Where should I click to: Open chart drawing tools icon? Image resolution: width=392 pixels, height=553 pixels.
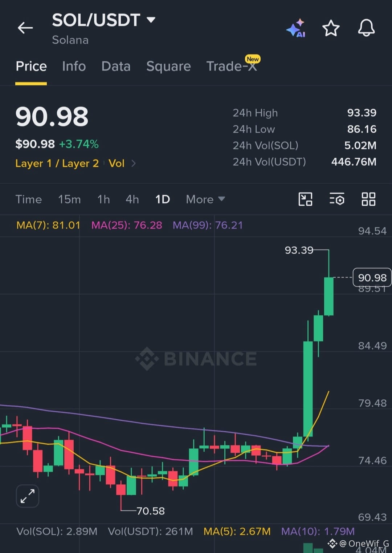pos(305,199)
